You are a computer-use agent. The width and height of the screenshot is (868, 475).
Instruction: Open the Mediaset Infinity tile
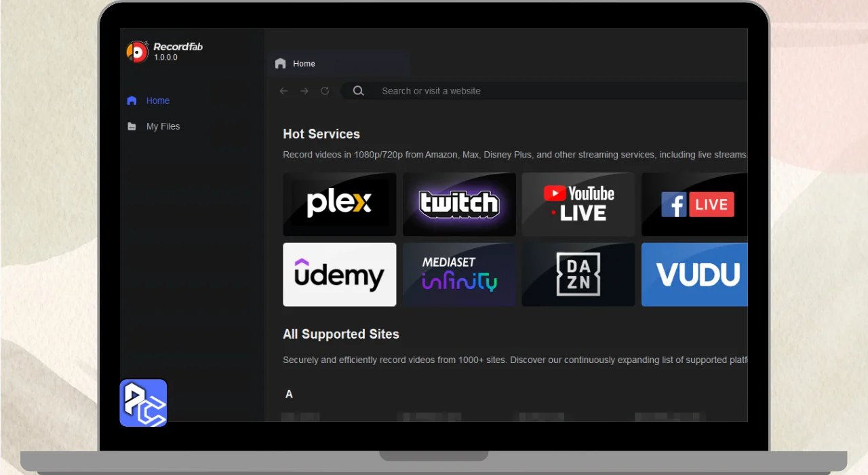[x=459, y=275]
